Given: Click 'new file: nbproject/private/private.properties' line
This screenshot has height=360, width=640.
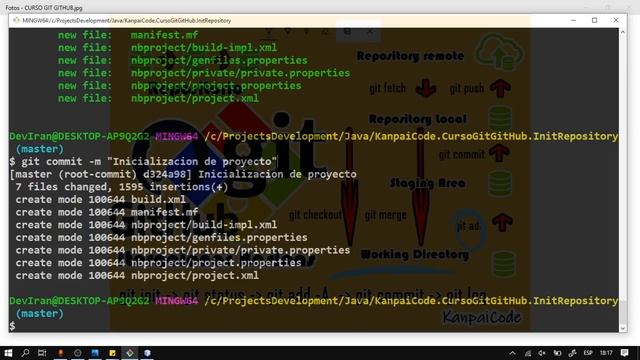Looking at the screenshot, I should pyautogui.click(x=204, y=73).
